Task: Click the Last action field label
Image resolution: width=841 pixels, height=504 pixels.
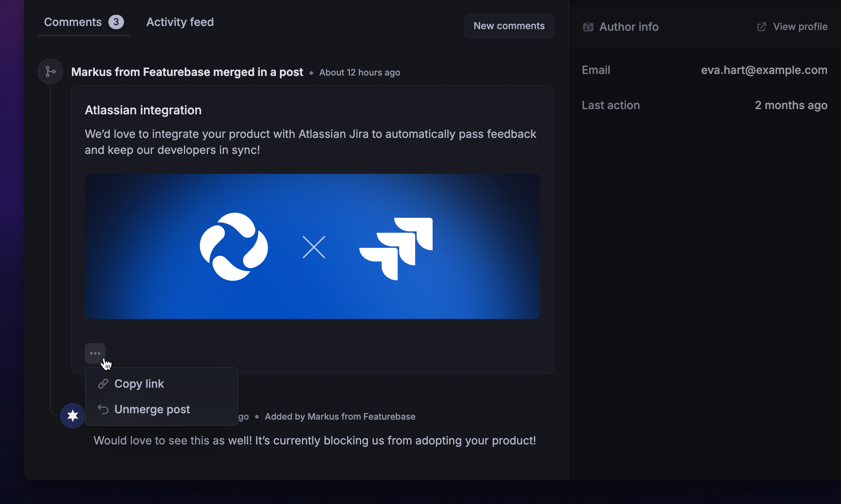Action: point(611,105)
